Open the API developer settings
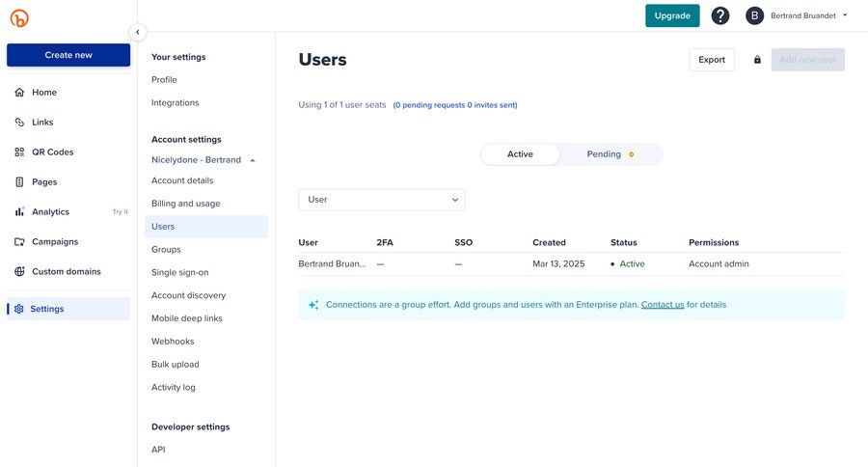Image resolution: width=868 pixels, height=467 pixels. tap(158, 450)
